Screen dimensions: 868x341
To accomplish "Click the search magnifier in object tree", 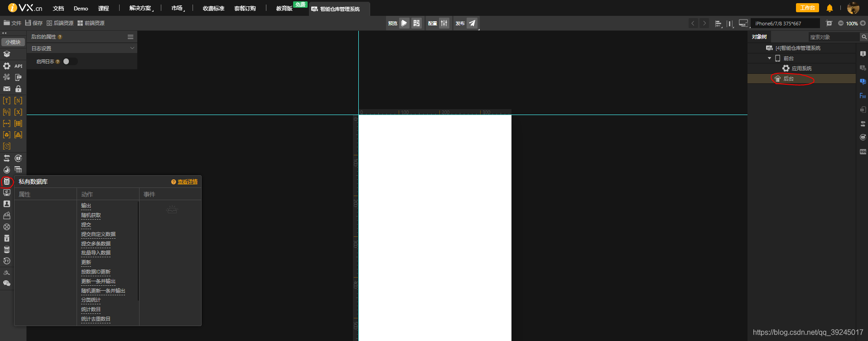I will 863,37.
